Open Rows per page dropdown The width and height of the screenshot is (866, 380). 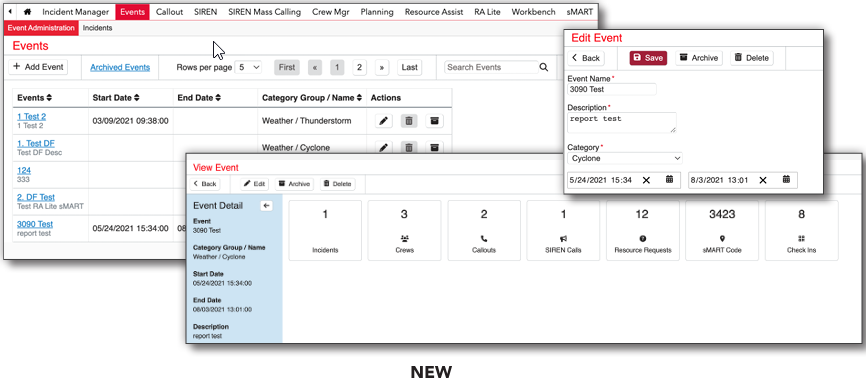pos(249,67)
